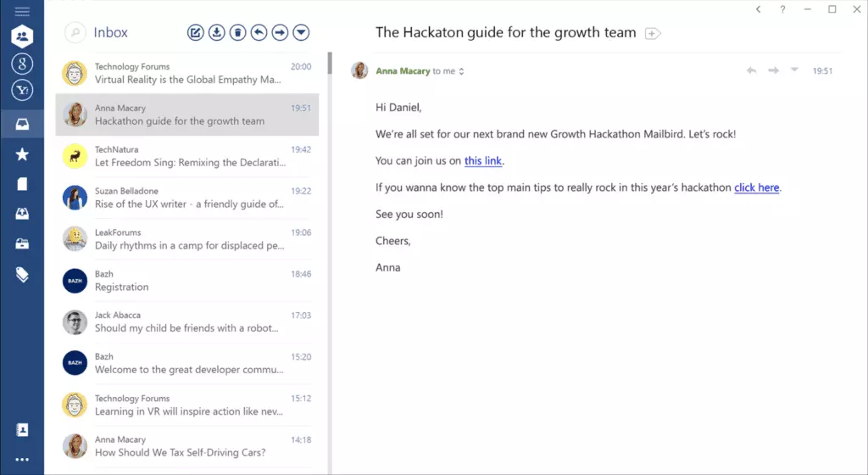The image size is (868, 475).
Task: Click Jack Abacca's avatar photo
Action: tap(75, 322)
